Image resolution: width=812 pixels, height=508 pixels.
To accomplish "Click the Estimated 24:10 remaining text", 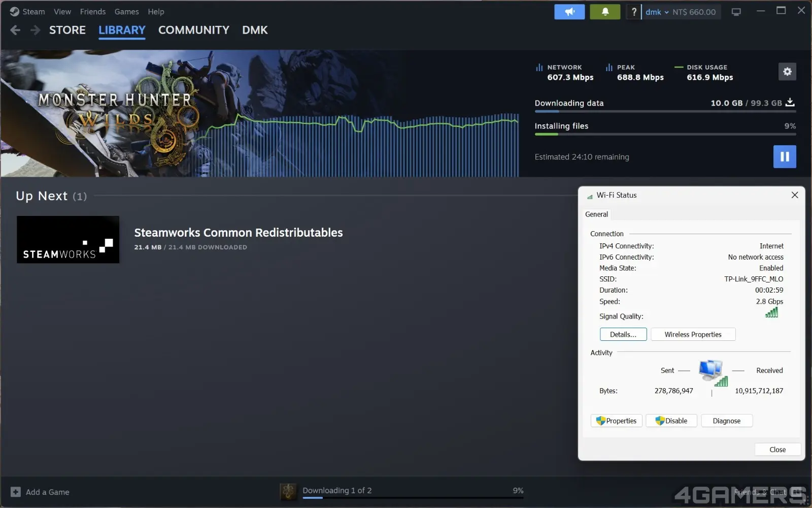I will pyautogui.click(x=582, y=157).
